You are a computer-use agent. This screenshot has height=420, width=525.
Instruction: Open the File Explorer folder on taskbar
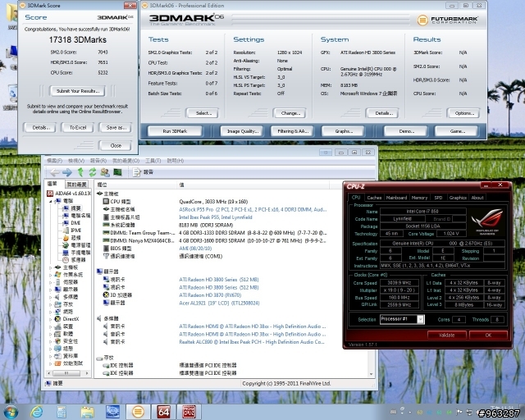pyautogui.click(x=87, y=412)
